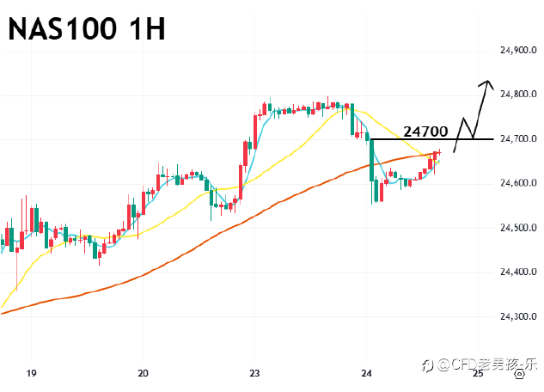This screenshot has height=392, width=544.
Task: Click the projected upward arrow head
Action: coord(488,83)
